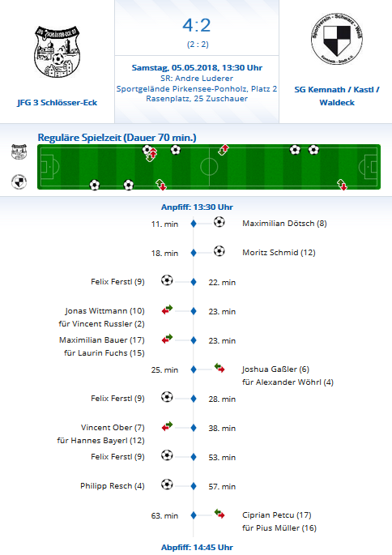Viewport: 392px width, 555px height.
Task: Click the SG Kemnath club crest logo
Action: 336,39
